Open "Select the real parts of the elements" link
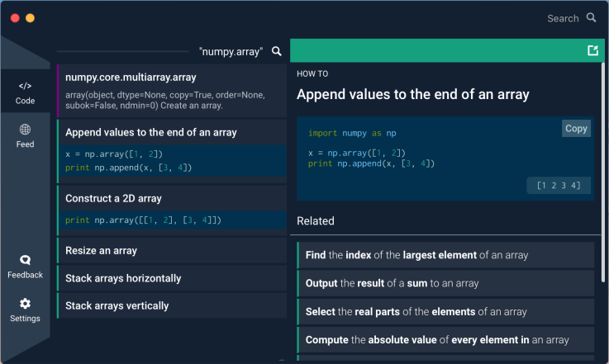The image size is (609, 364). [445, 311]
